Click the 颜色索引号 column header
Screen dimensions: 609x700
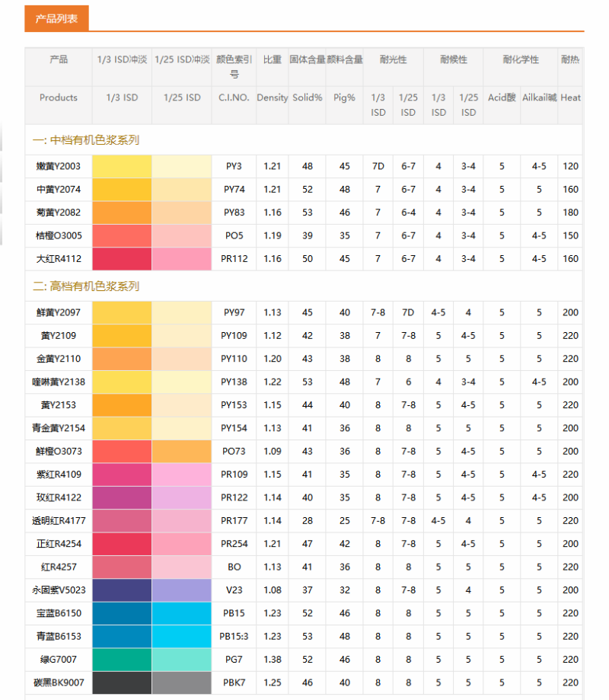click(234, 66)
